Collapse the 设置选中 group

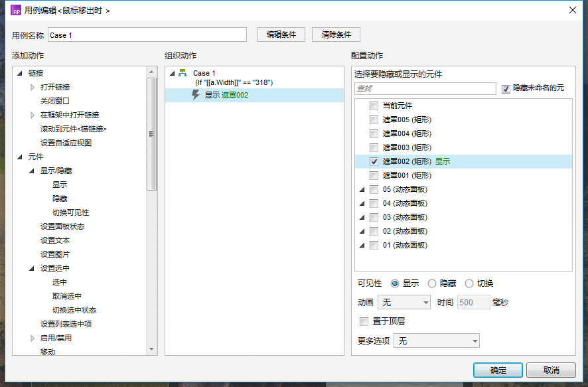(x=32, y=268)
